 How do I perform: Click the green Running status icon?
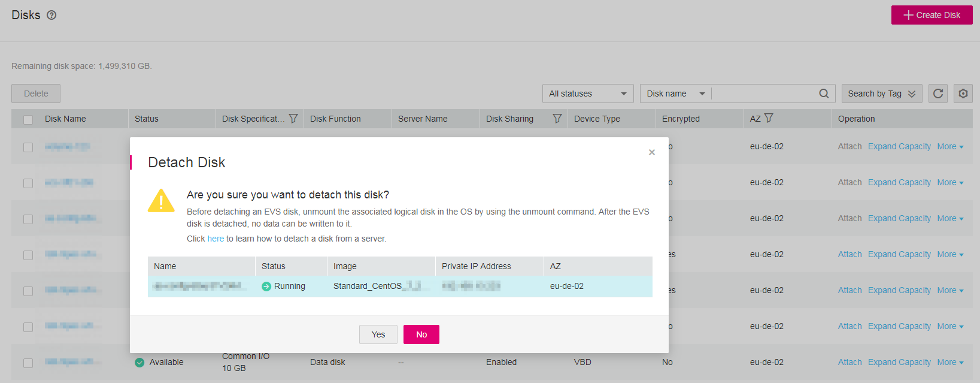coord(266,287)
